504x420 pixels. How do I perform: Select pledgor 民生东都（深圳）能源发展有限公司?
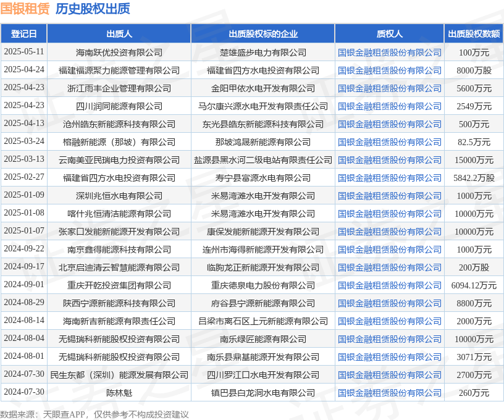(x=119, y=375)
